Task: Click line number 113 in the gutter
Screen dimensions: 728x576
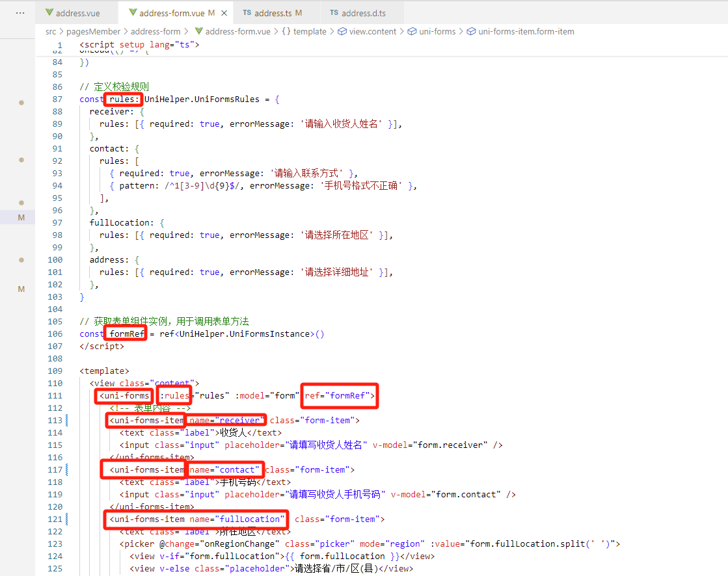Action: click(55, 420)
